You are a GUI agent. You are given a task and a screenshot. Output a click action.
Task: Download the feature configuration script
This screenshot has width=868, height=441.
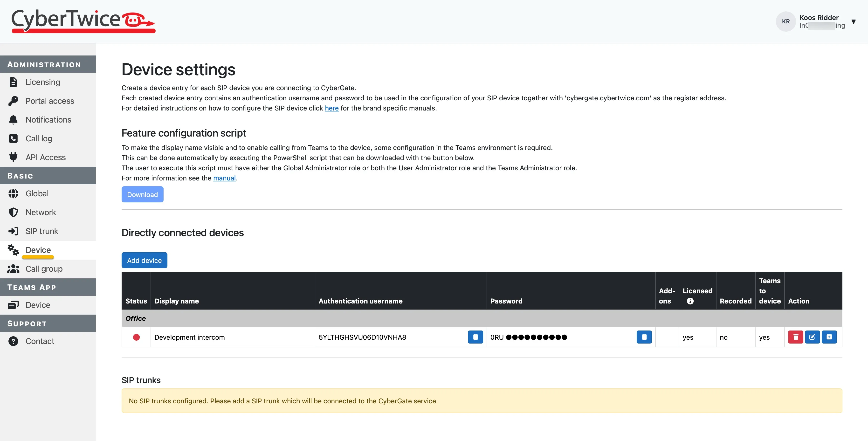(x=142, y=194)
